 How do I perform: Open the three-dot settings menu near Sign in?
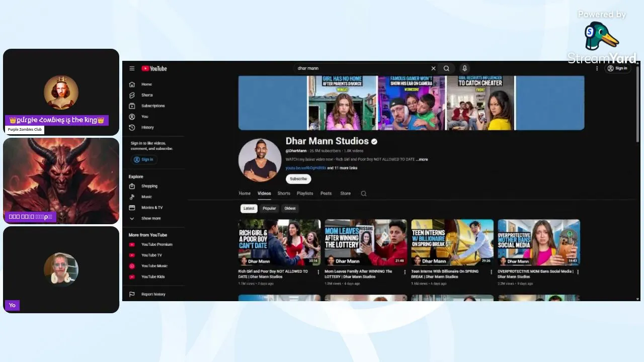coord(597,68)
